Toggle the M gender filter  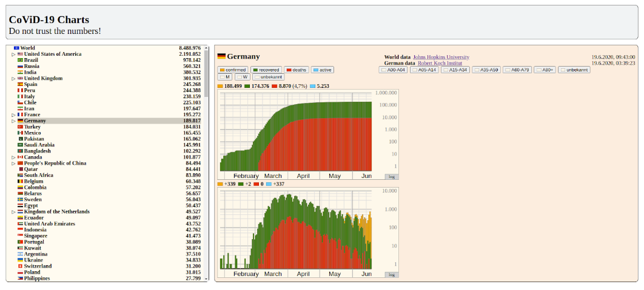(x=224, y=77)
